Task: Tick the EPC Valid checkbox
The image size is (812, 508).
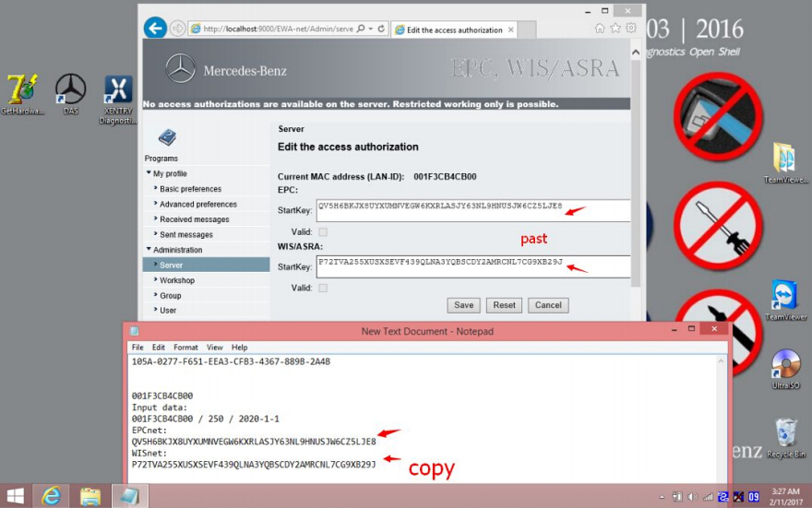Action: (x=322, y=232)
